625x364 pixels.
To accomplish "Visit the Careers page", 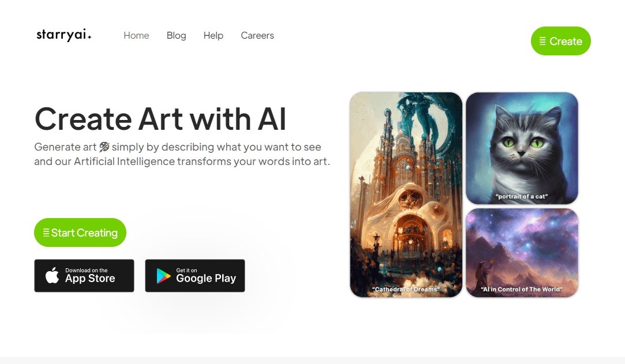I will pos(257,35).
